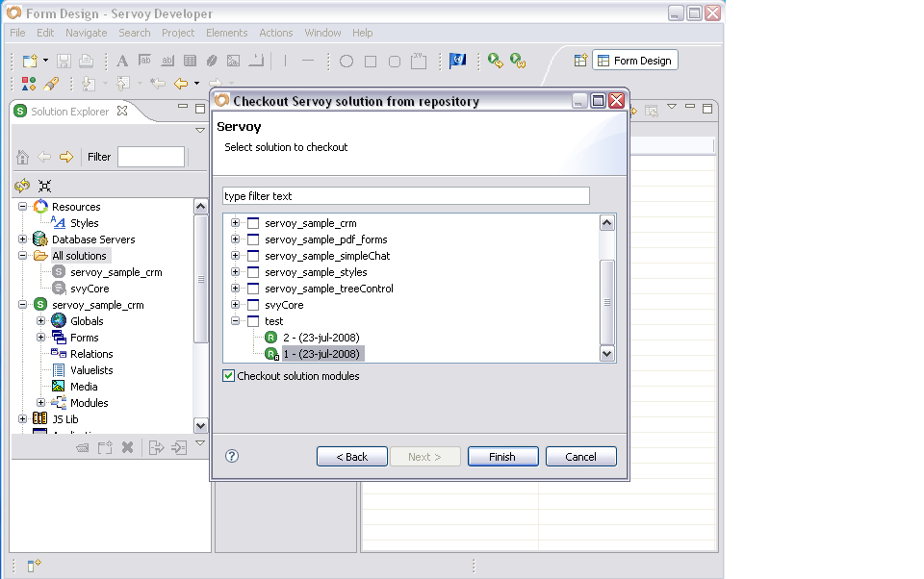The height and width of the screenshot is (579, 924).
Task: Click the dialog list vertical scrollbar thumb
Action: (607, 302)
